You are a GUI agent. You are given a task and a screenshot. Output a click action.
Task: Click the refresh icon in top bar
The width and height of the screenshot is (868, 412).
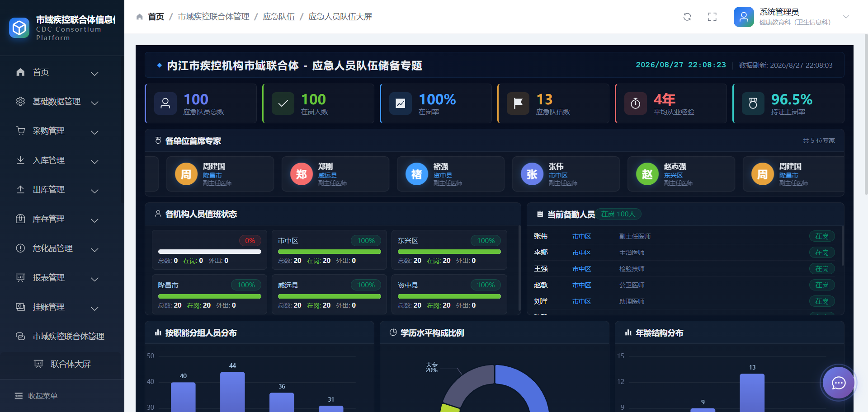[687, 17]
